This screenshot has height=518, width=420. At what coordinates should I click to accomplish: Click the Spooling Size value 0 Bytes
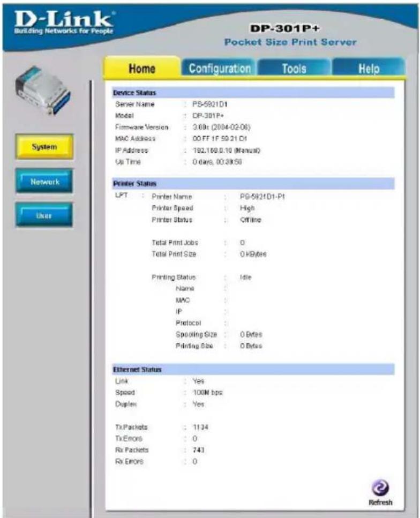pyautogui.click(x=251, y=334)
